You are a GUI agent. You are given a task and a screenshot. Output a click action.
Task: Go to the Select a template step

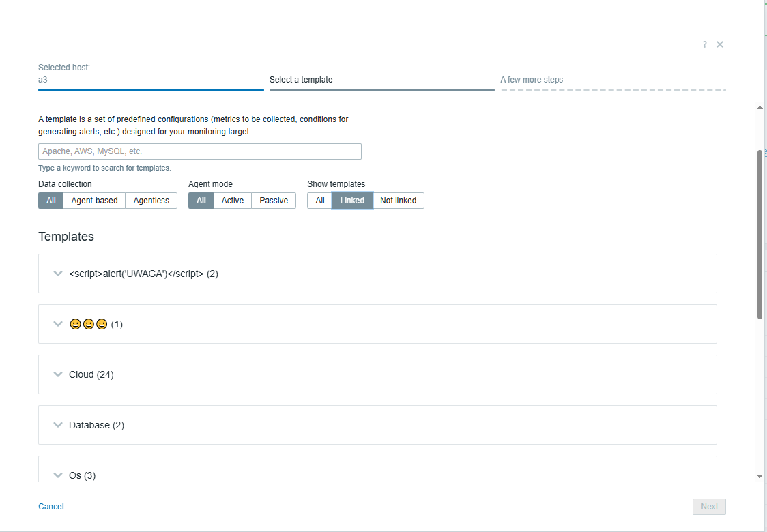[x=382, y=82]
